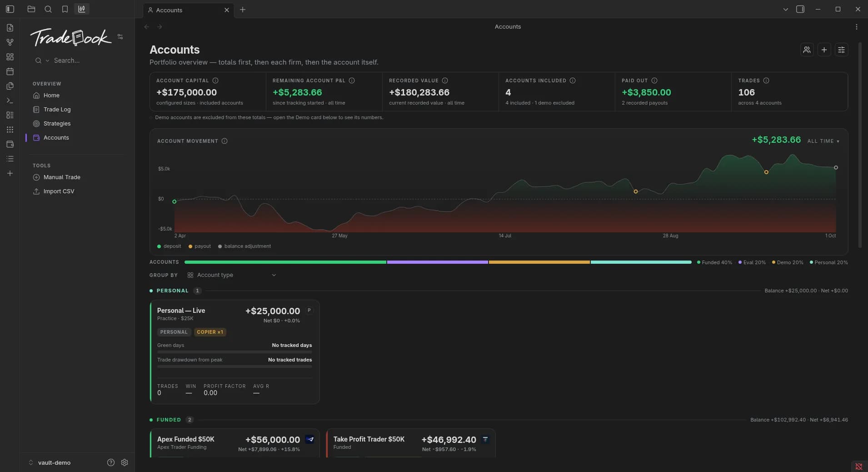Open the tab list dropdown arrow

coord(785,9)
